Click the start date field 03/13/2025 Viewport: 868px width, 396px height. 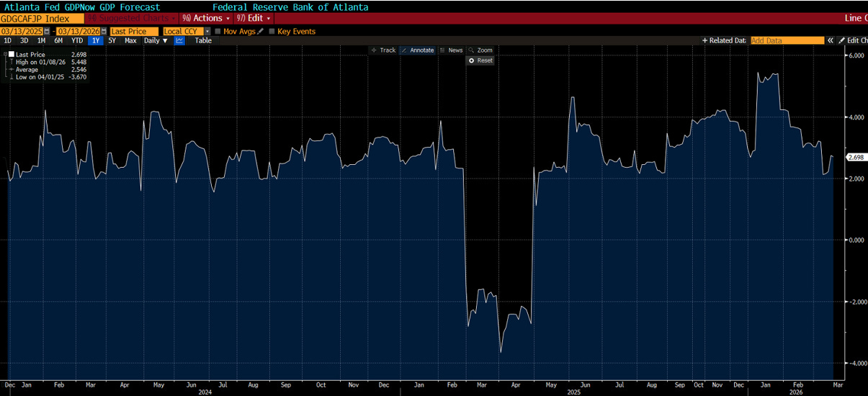click(x=22, y=31)
